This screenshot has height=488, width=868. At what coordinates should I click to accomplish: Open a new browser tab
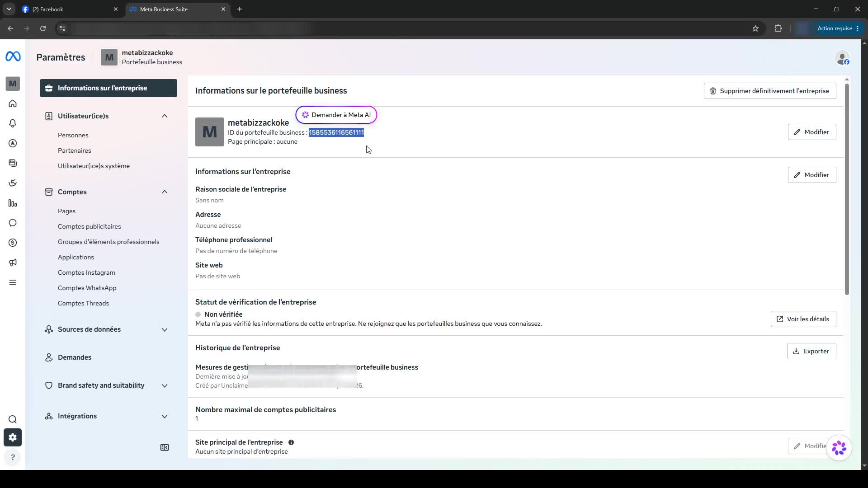pyautogui.click(x=240, y=9)
